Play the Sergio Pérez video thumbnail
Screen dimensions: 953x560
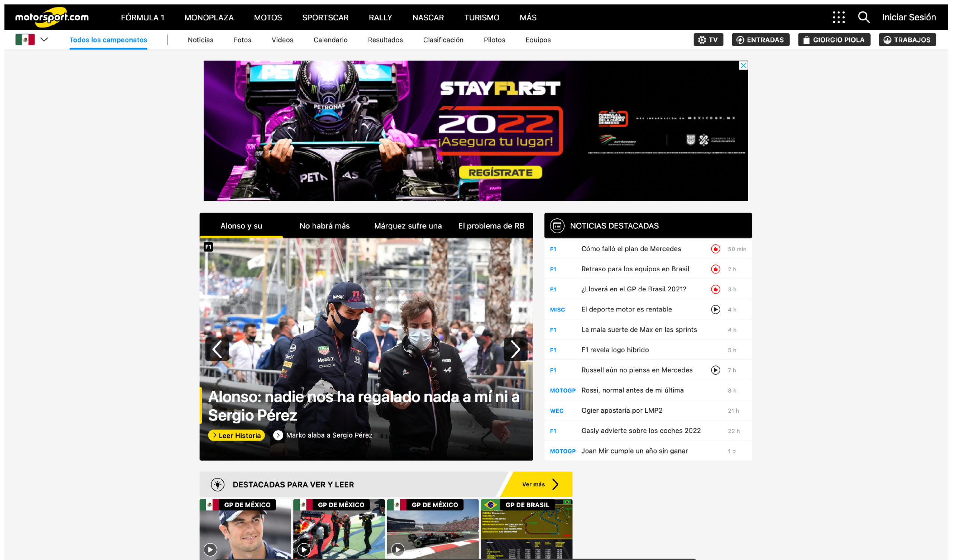[x=210, y=549]
